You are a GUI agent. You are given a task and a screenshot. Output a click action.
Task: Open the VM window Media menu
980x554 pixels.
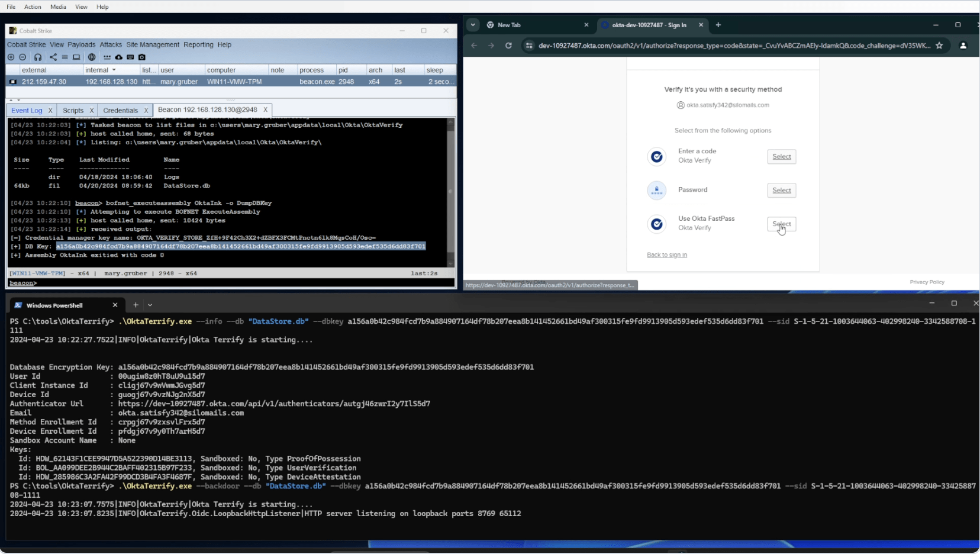tap(58, 7)
